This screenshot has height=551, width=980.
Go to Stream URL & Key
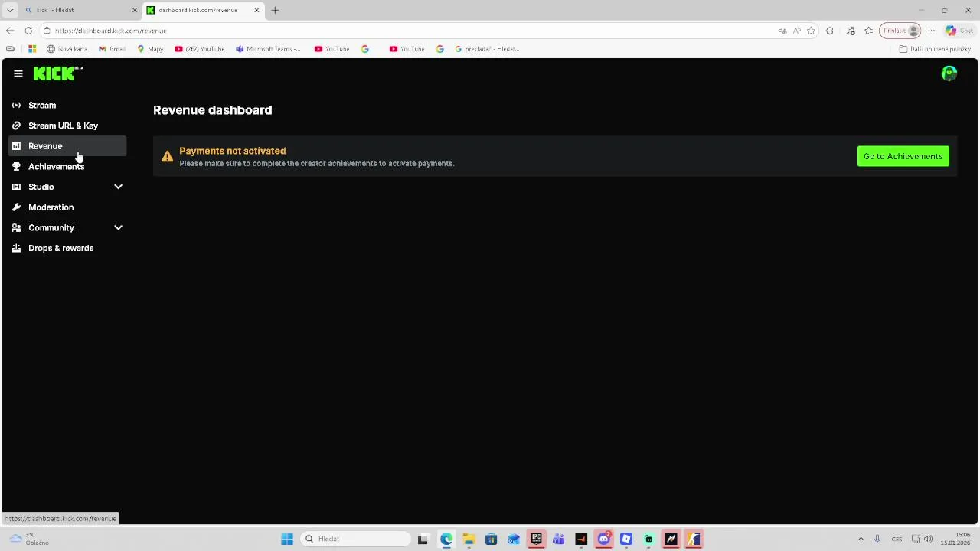pyautogui.click(x=67, y=126)
